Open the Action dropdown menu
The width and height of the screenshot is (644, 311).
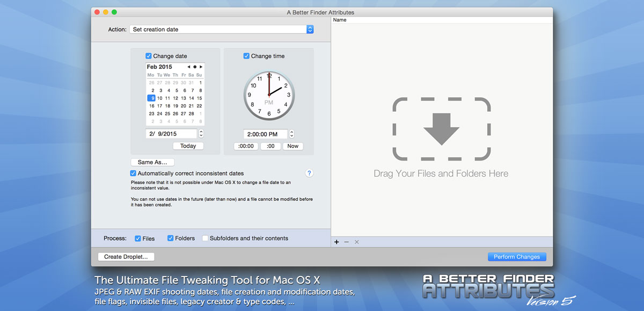(221, 30)
